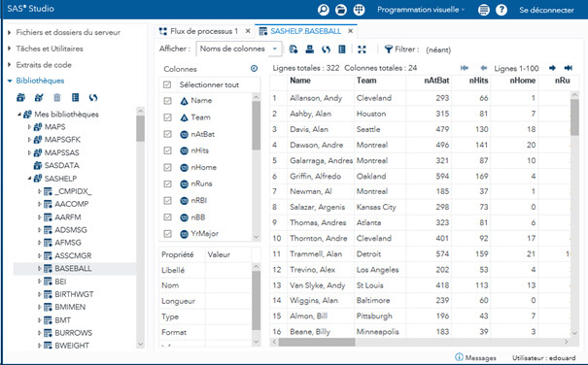Click Se déconnecter link
588x365 pixels.
click(x=546, y=10)
